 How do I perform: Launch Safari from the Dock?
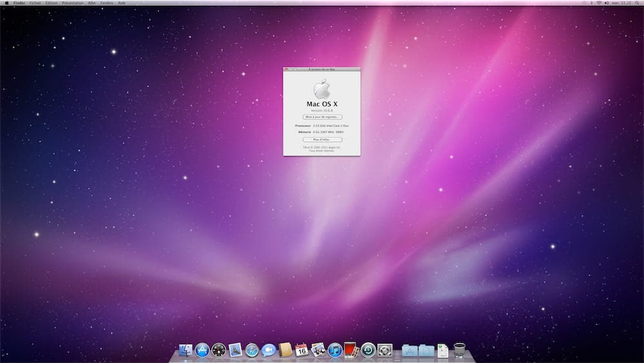(252, 350)
